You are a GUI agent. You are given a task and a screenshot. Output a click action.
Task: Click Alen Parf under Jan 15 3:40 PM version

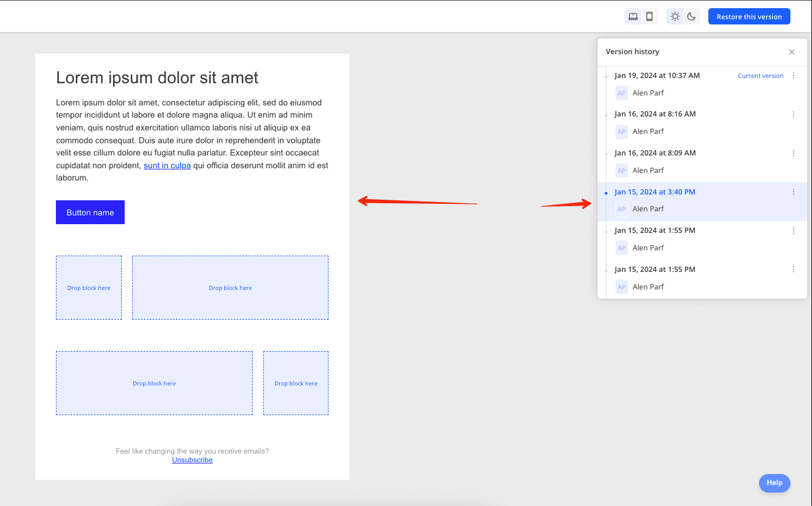coord(648,209)
